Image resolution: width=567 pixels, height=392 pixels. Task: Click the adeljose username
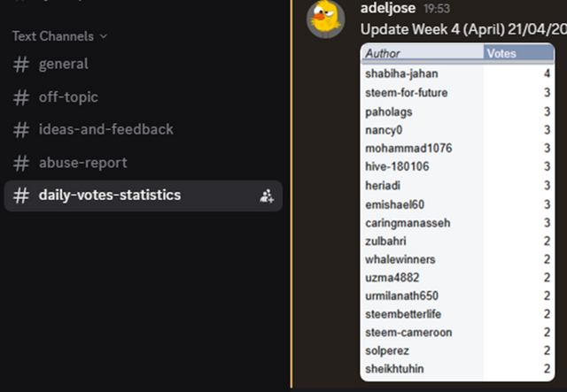tap(388, 8)
